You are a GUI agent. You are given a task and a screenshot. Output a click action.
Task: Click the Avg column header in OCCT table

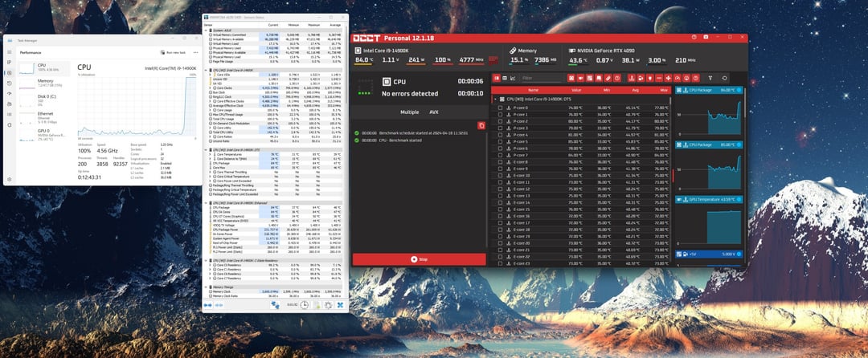(635, 90)
